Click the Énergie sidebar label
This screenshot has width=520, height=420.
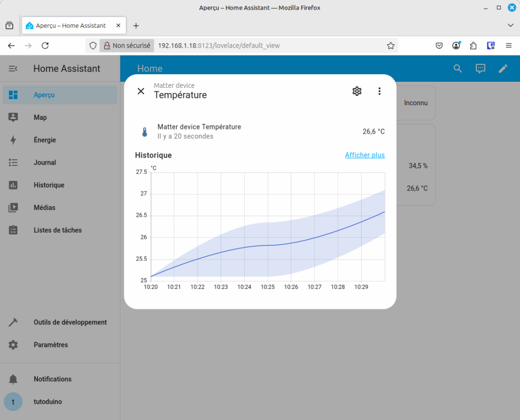pos(45,140)
